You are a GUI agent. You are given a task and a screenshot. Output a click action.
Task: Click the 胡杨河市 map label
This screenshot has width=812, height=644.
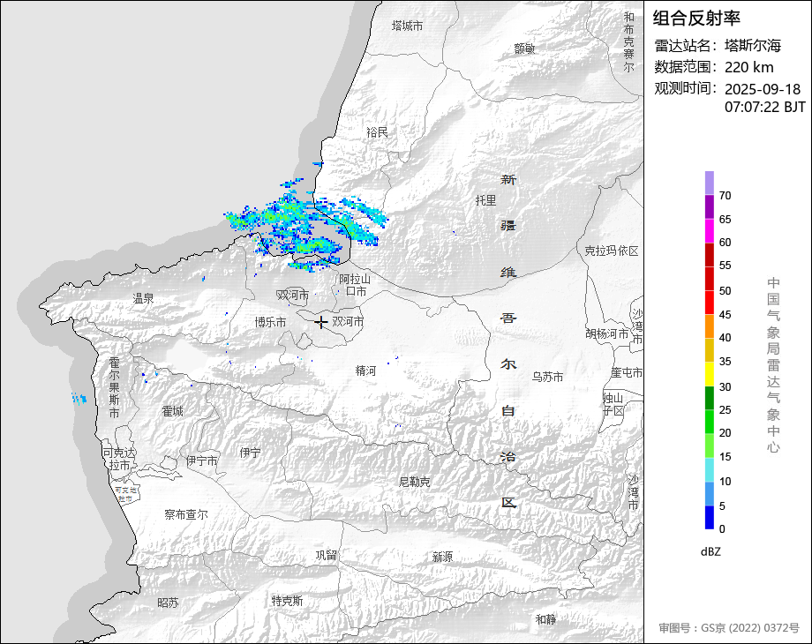coord(607,333)
